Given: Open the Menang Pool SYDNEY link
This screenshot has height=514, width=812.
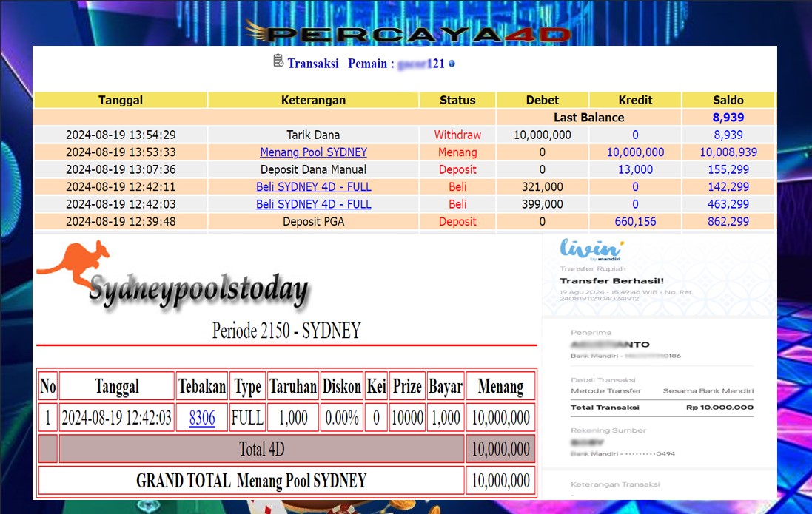Looking at the screenshot, I should click(x=313, y=152).
